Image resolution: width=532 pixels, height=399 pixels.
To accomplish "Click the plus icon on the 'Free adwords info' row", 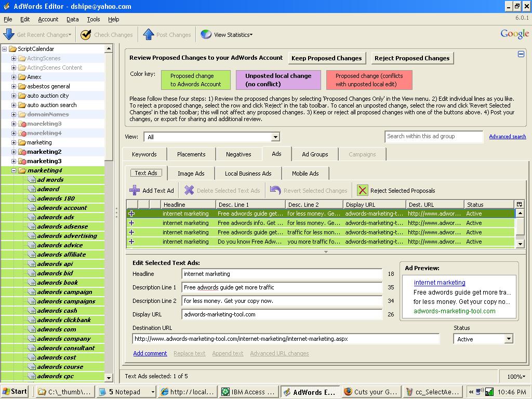I will 131,223.
